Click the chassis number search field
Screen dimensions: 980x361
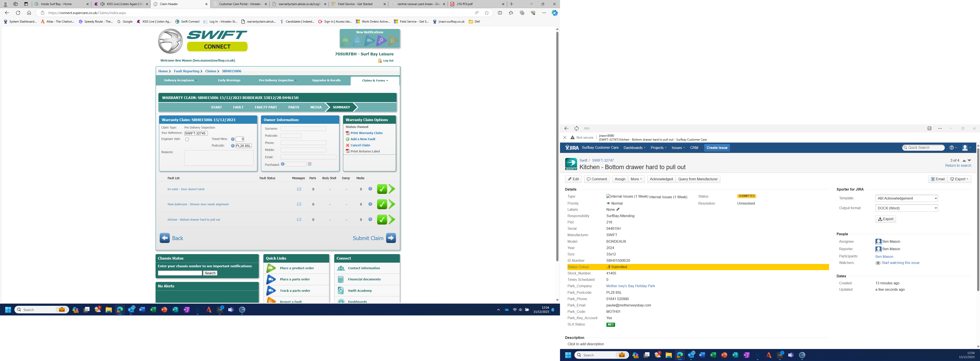[x=180, y=273]
